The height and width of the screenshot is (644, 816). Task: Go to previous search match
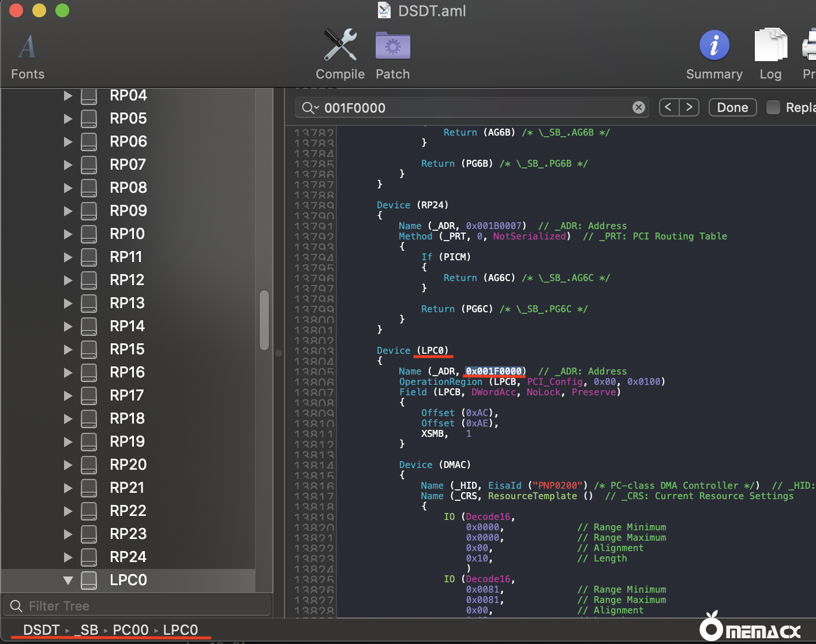point(668,107)
